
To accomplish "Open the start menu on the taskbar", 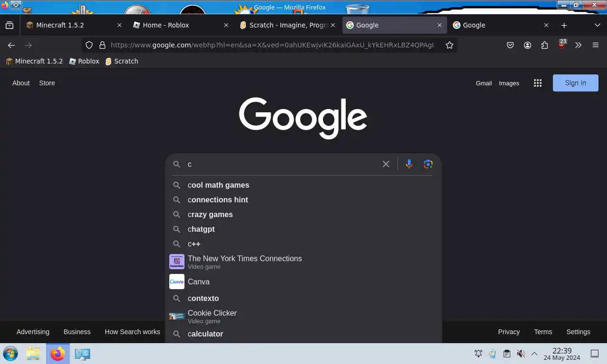I will click(x=10, y=354).
